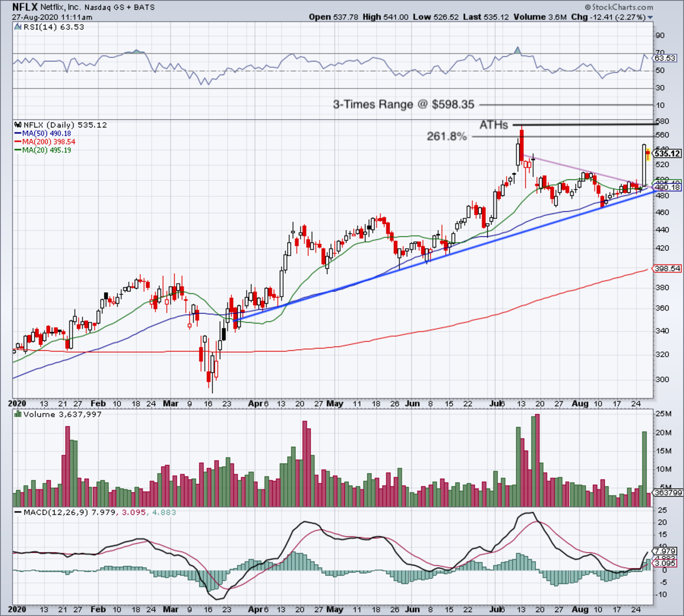
Task: Click the Open 537.78 value in header
Action: (335, 17)
